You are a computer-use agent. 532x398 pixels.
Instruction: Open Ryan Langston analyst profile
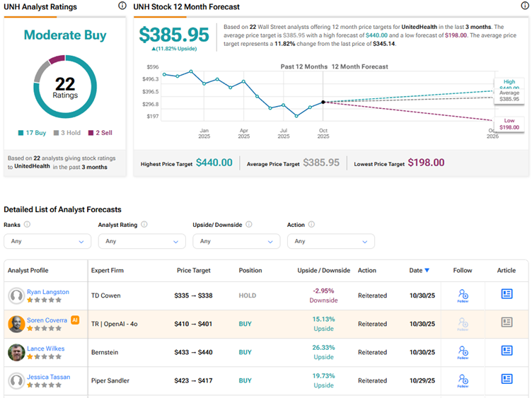tap(47, 292)
